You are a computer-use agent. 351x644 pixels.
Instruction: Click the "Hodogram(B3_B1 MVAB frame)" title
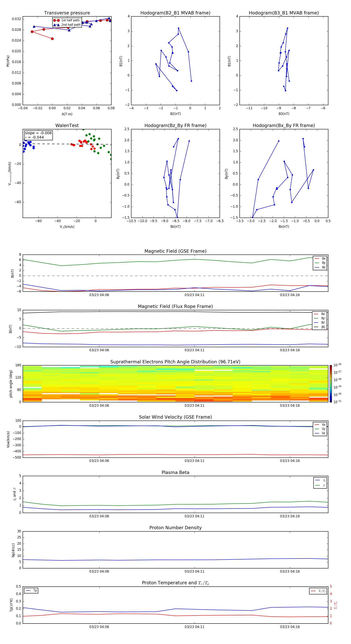(284, 13)
